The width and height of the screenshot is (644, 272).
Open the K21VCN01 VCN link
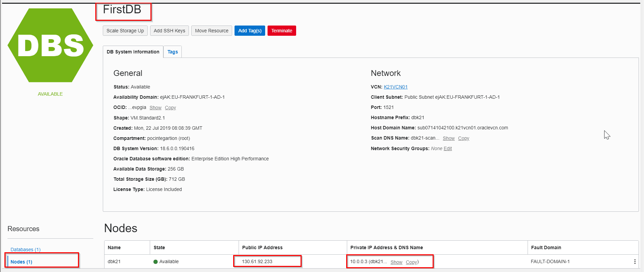(x=396, y=87)
